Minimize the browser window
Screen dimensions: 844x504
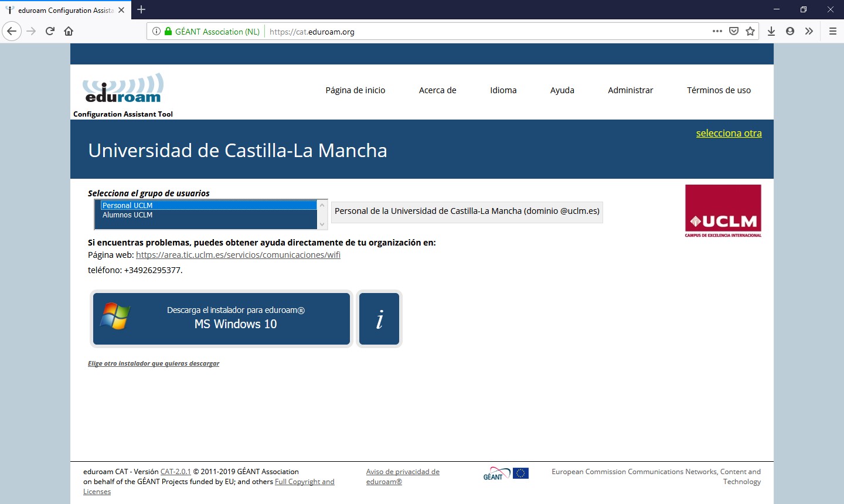(777, 9)
